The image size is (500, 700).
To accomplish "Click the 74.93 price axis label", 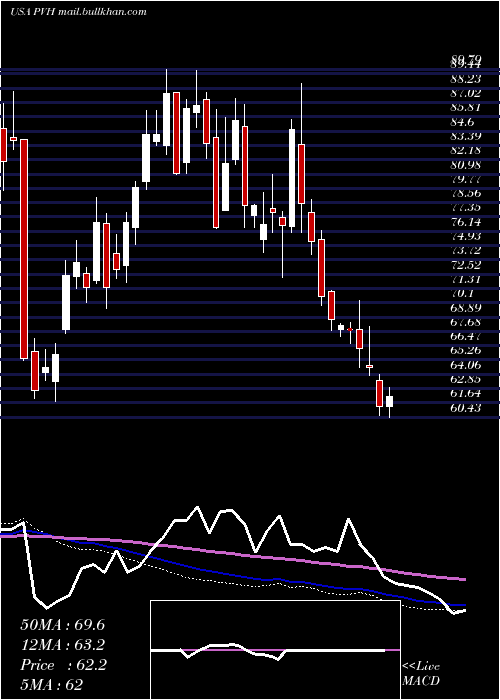I will pos(466,236).
